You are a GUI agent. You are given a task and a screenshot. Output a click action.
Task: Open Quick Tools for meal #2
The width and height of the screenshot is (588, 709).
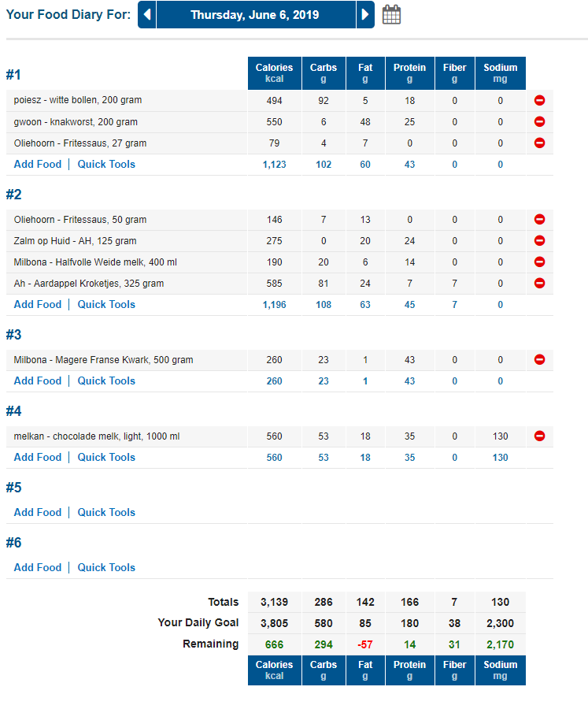[x=106, y=305]
